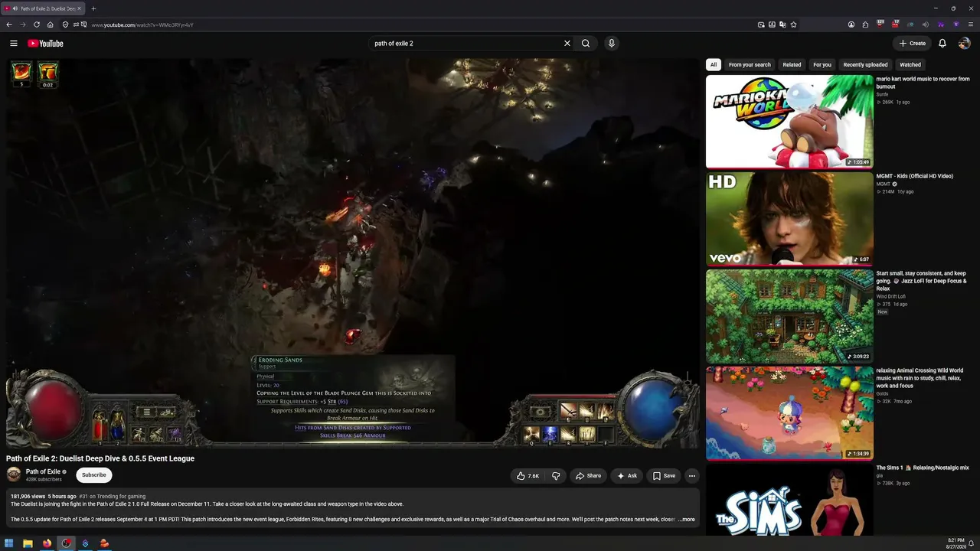This screenshot has height=551, width=980.
Task: Open the browser home page
Action: pos(51,24)
